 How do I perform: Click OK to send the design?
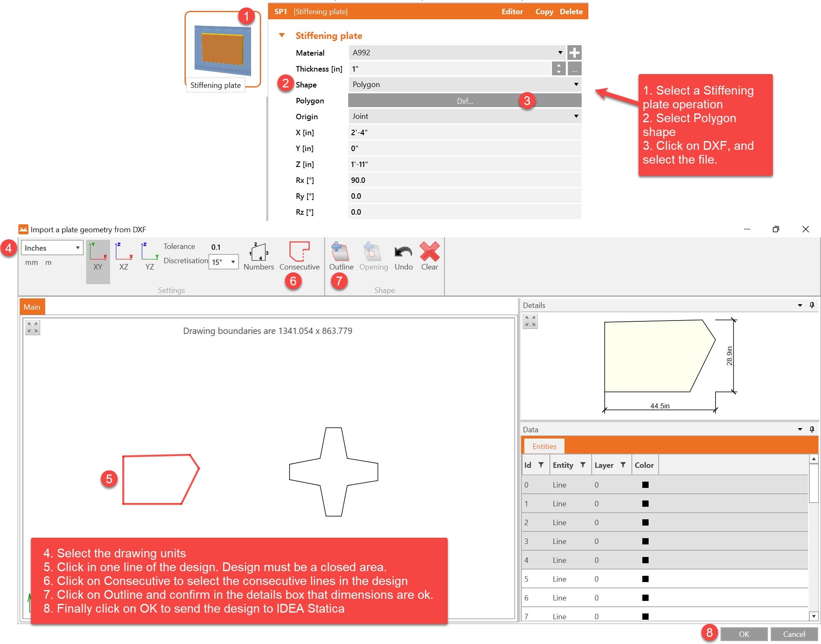pyautogui.click(x=744, y=634)
